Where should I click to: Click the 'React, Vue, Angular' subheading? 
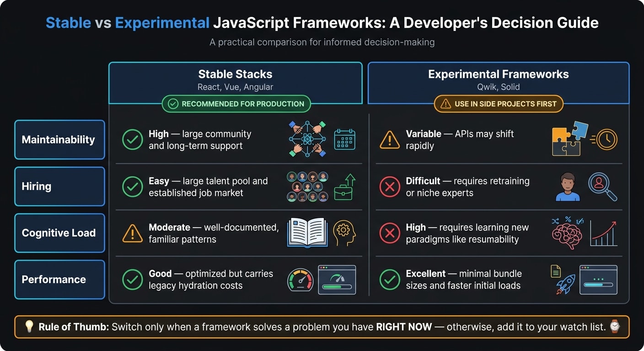[x=235, y=87]
